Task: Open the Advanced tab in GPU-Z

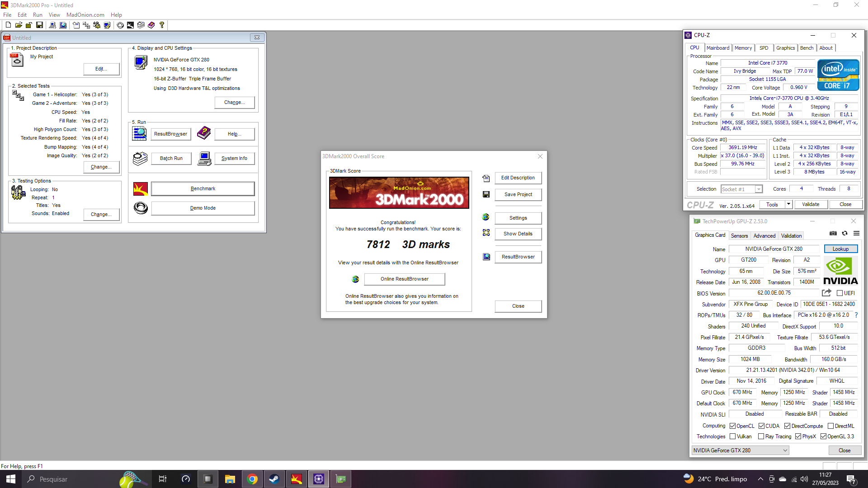Action: [x=764, y=236]
